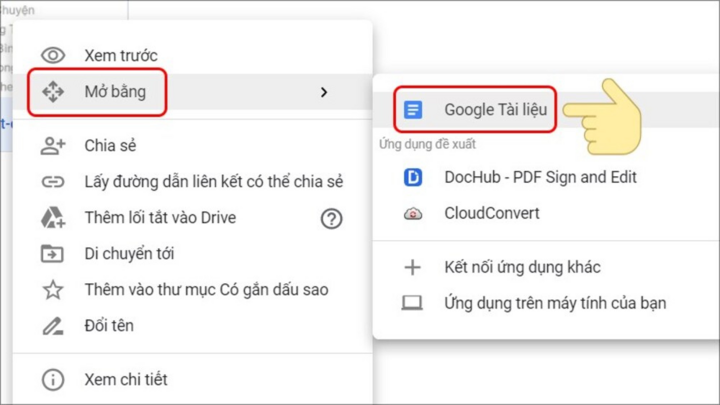
Task: Choose Thêm lối tắt vào Drive
Action: (x=192, y=218)
